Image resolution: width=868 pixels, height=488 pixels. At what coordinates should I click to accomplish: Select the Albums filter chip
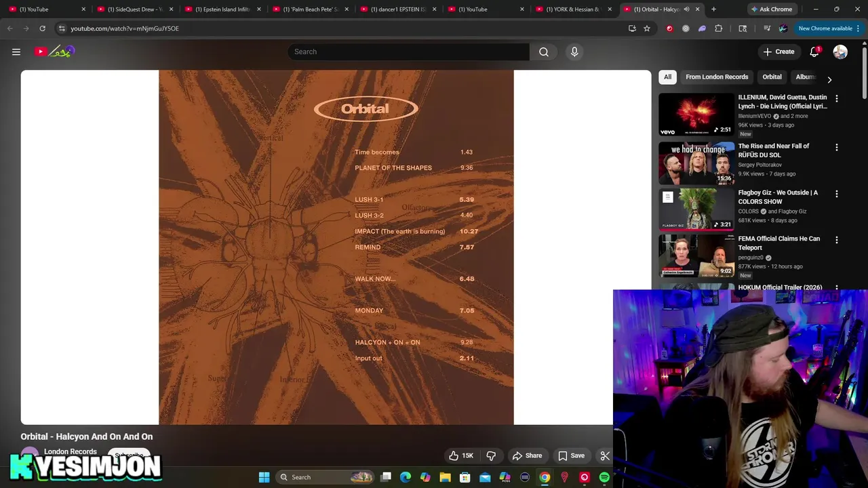(806, 77)
